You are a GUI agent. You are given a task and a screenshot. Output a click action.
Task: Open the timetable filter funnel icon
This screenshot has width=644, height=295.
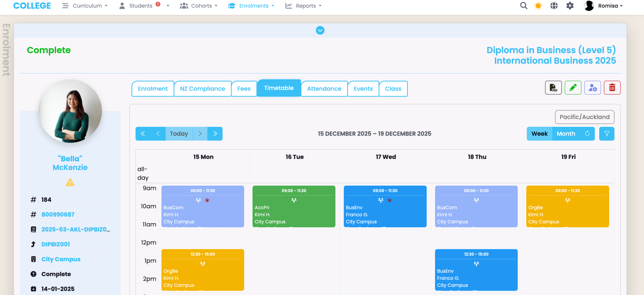(607, 134)
